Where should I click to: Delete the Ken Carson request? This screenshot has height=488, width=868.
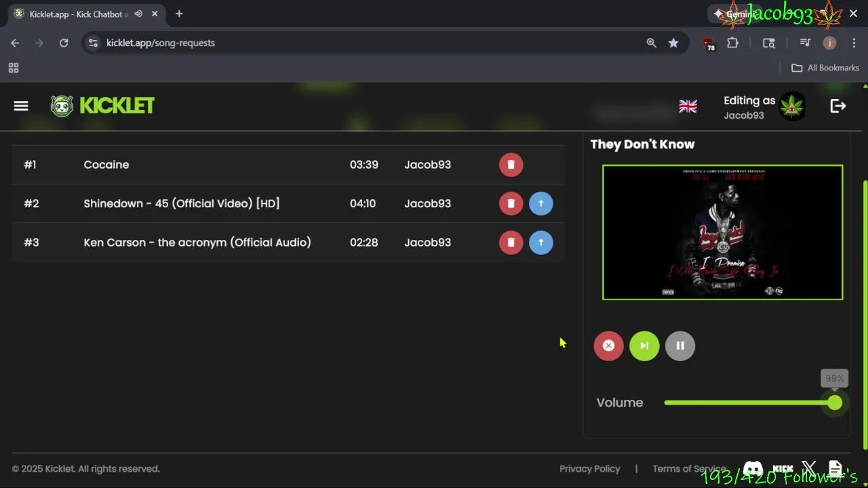511,243
